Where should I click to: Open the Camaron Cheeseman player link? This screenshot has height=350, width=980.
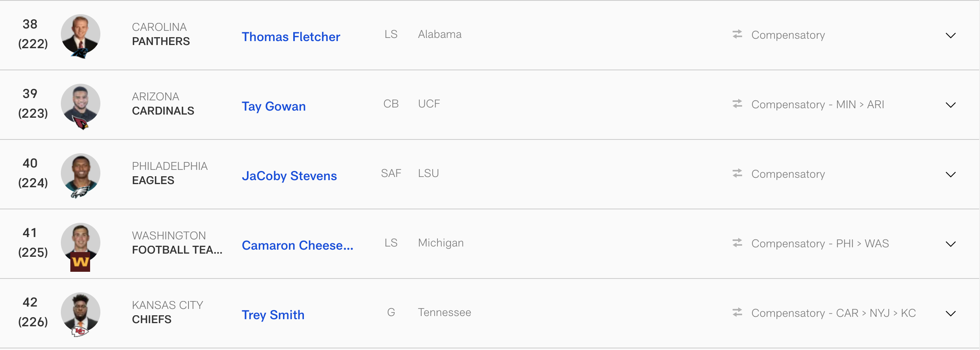click(298, 245)
